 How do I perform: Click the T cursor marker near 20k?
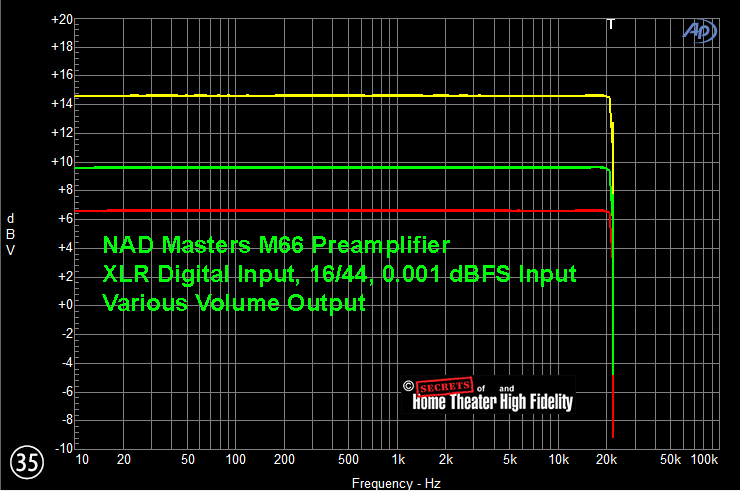611,24
